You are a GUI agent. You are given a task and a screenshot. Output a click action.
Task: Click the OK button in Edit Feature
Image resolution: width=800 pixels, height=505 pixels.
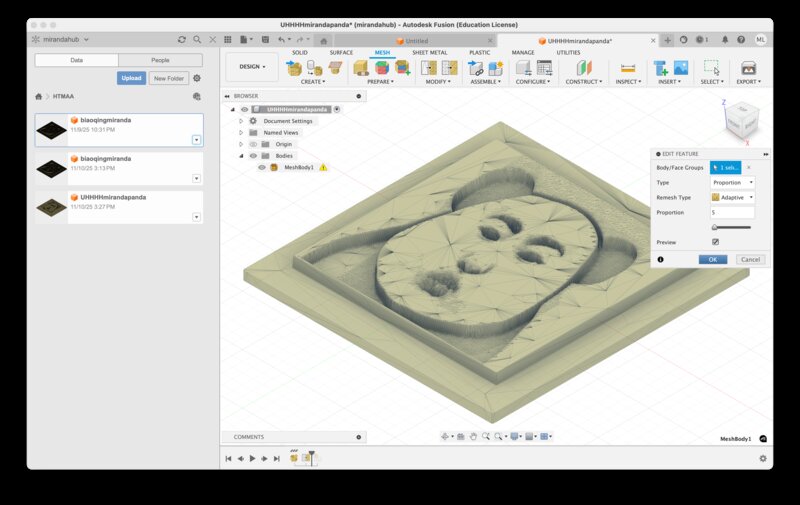[x=712, y=259]
